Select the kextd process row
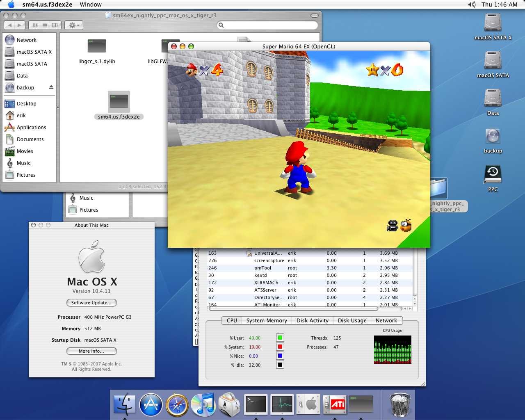The height and width of the screenshot is (420, 525). coord(310,275)
